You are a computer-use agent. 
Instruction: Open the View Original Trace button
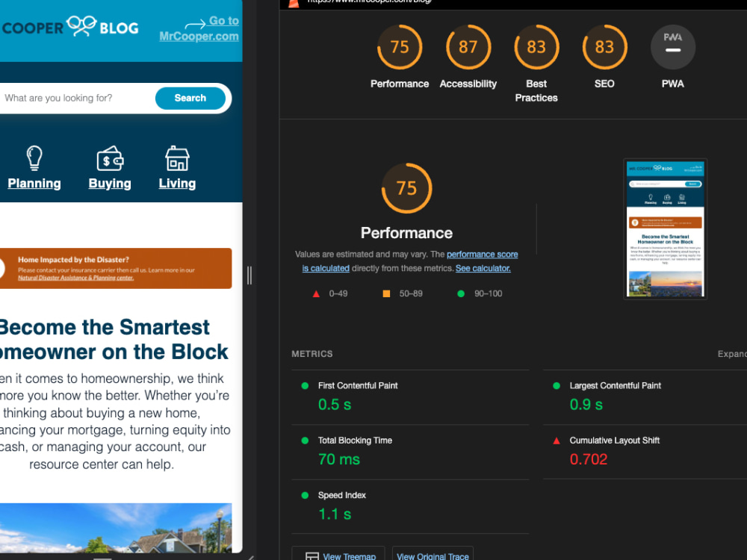pos(433,553)
